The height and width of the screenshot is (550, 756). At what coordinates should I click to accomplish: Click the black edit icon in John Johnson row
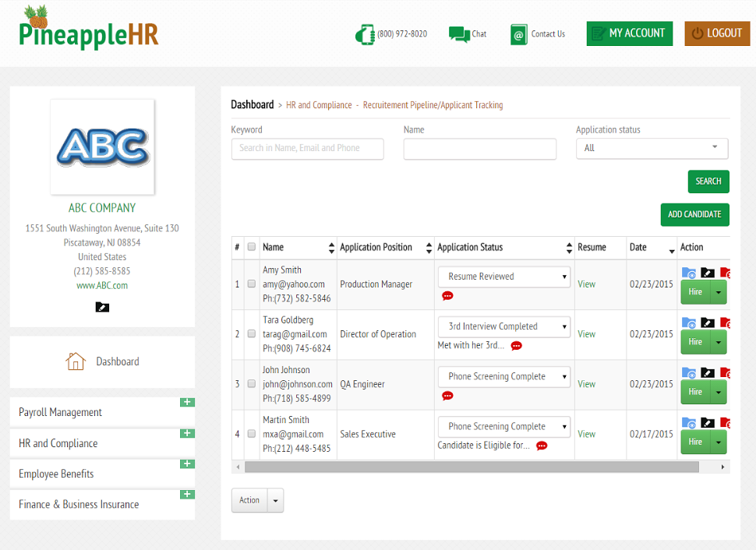pos(708,372)
